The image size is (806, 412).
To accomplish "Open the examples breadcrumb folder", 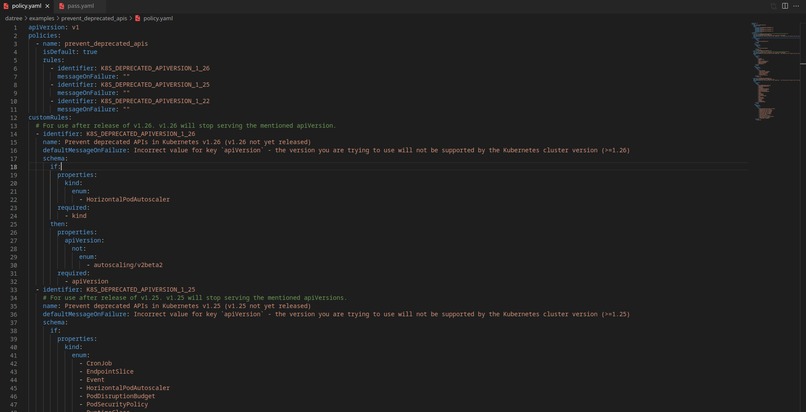I will [x=42, y=18].
